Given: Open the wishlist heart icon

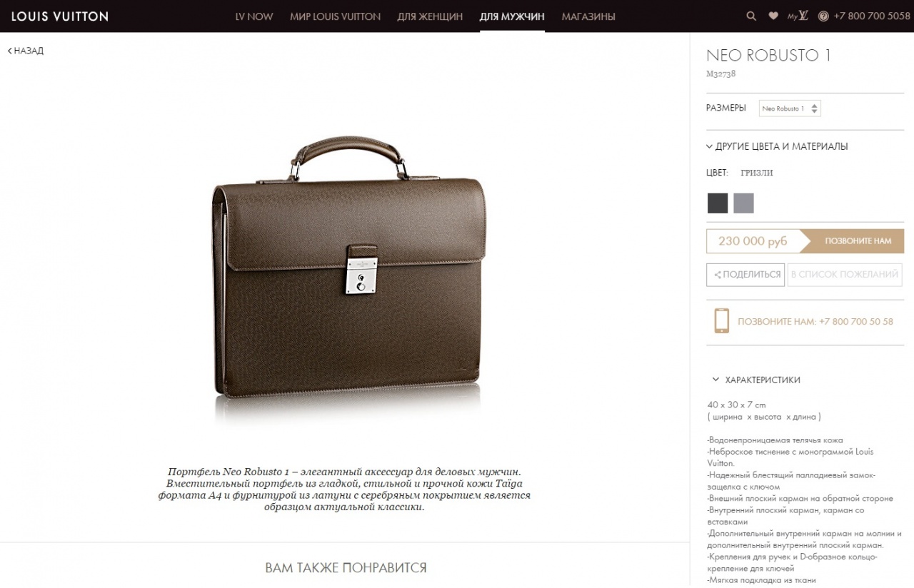Looking at the screenshot, I should click(x=773, y=16).
